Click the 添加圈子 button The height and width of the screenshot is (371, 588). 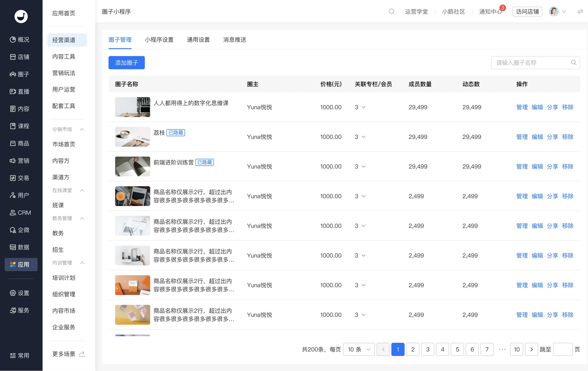click(126, 63)
